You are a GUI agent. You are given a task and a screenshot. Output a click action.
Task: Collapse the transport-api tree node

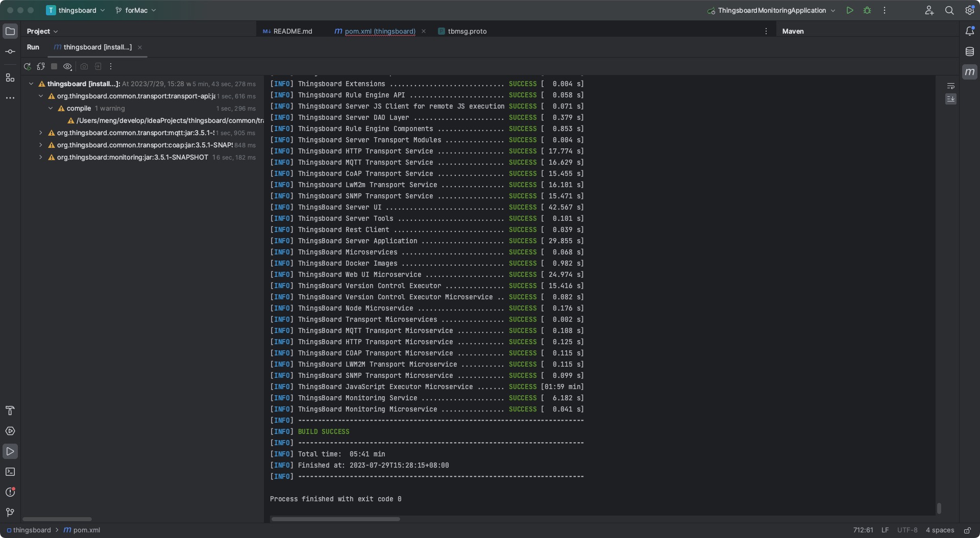pyautogui.click(x=41, y=96)
